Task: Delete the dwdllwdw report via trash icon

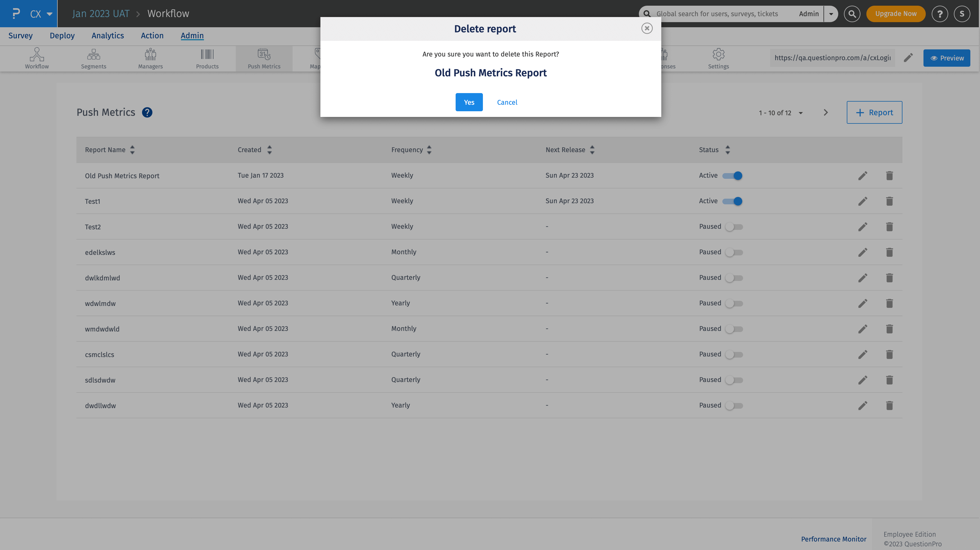Action: [889, 405]
